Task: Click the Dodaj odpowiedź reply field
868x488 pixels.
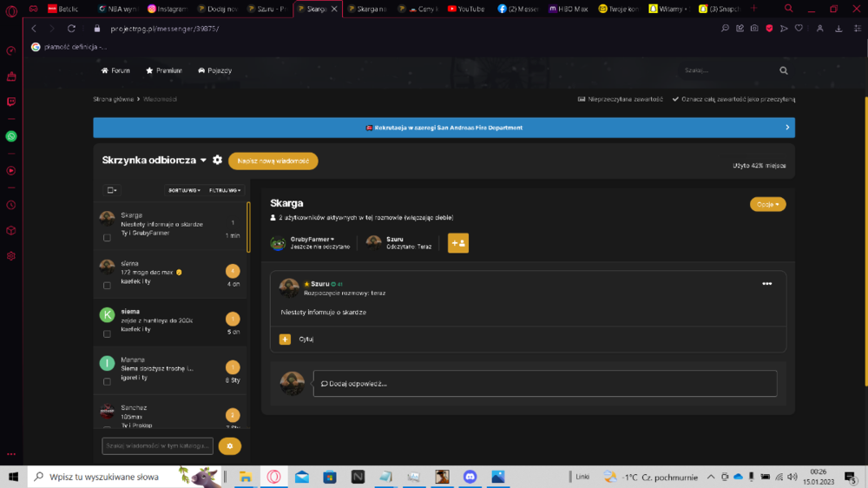Action: point(545,383)
